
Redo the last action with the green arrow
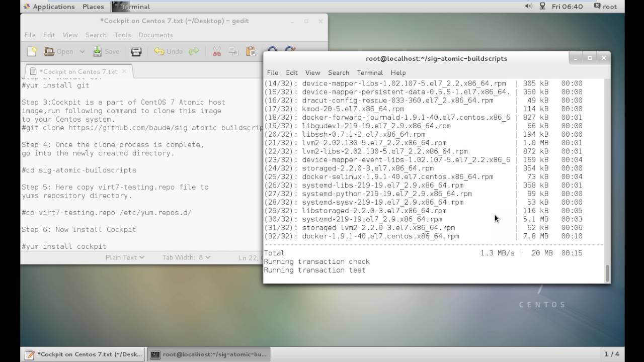[x=194, y=51]
